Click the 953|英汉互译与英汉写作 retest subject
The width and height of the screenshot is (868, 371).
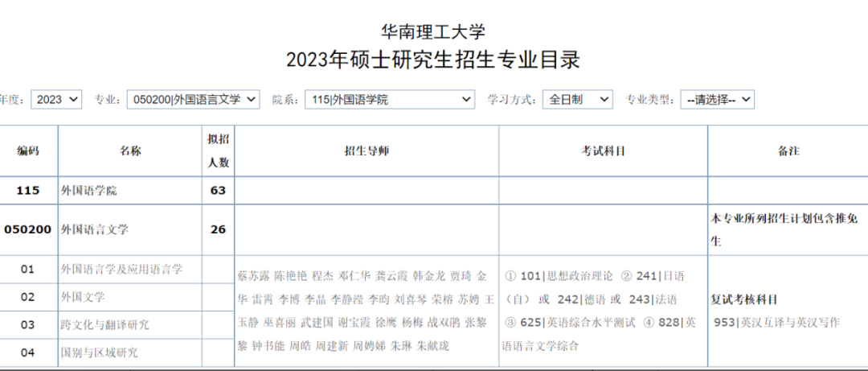pyautogui.click(x=777, y=323)
